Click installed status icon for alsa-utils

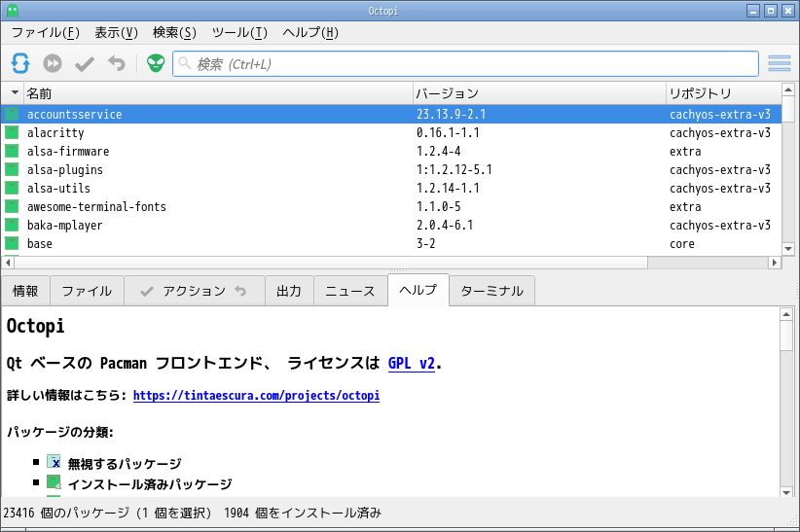12,188
